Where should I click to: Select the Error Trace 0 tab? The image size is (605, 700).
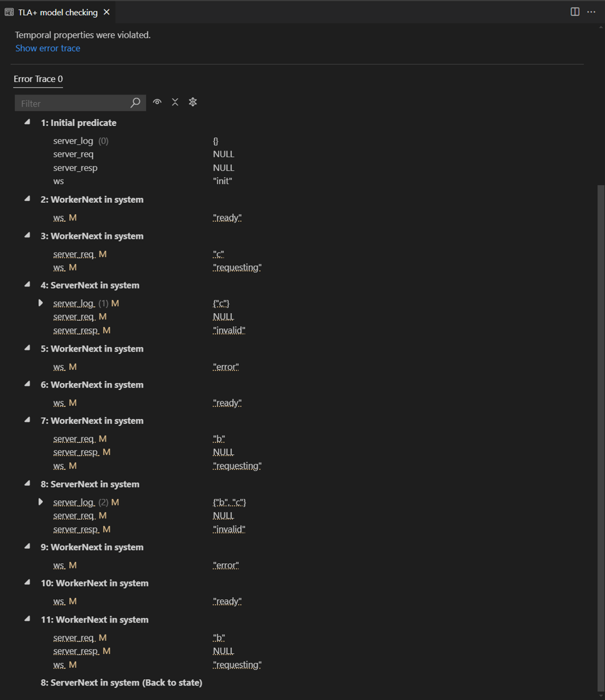point(38,79)
